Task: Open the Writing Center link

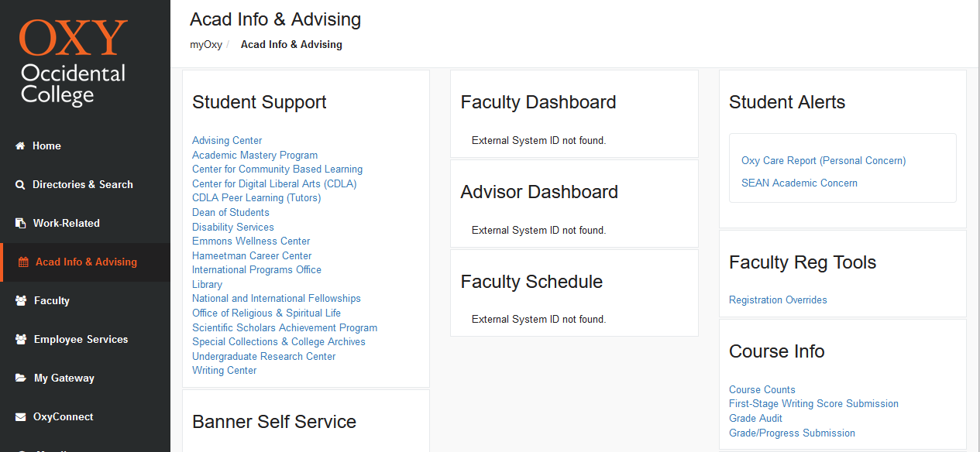Action: pyautogui.click(x=224, y=370)
